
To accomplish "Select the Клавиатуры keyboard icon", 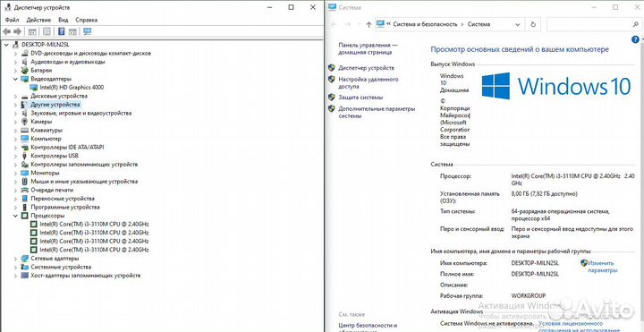I will (24, 131).
